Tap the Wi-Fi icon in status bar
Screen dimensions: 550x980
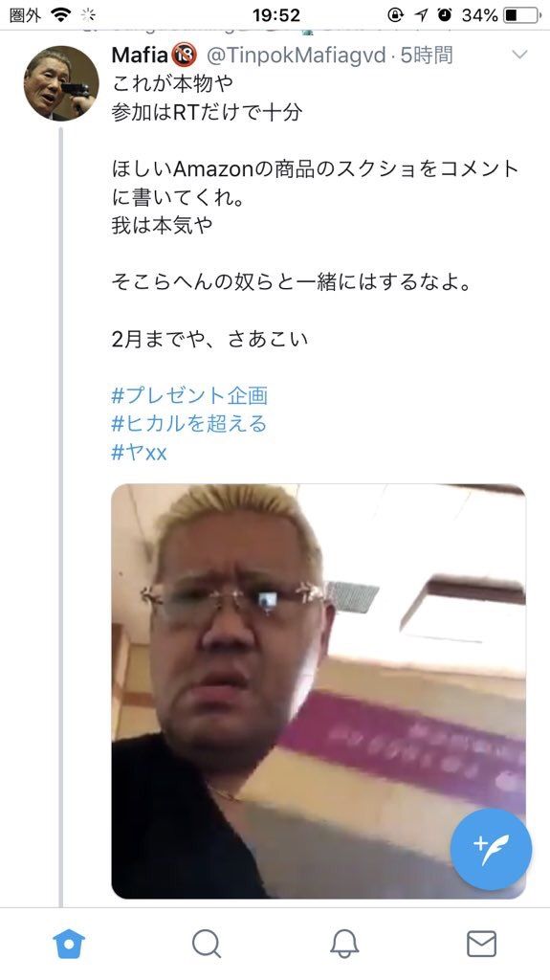click(x=60, y=14)
